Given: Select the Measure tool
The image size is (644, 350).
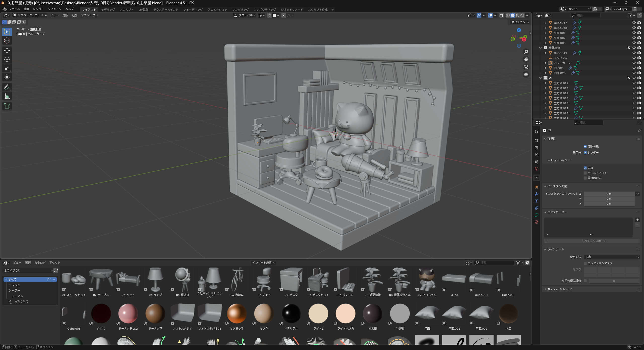Looking at the screenshot, I should [x=7, y=96].
